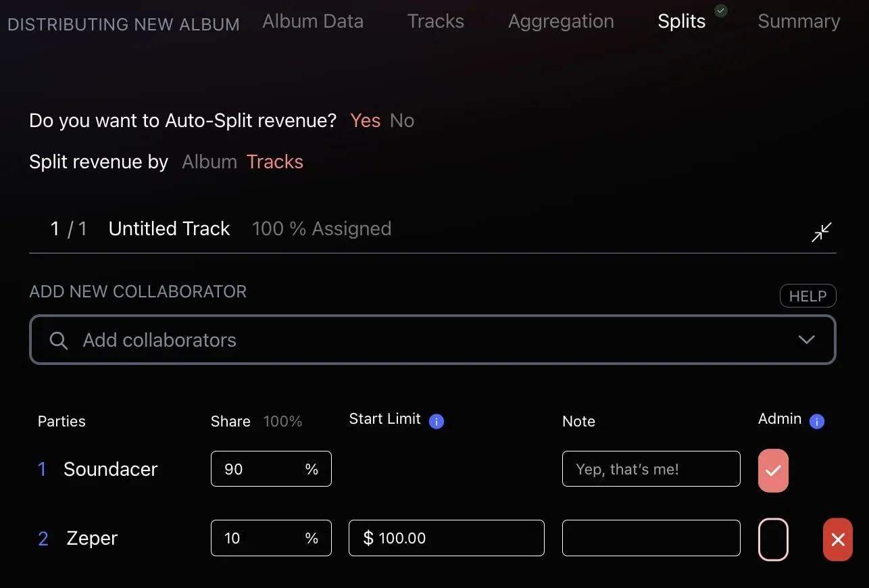
Task: Click the Untitled Track title
Action: click(170, 228)
